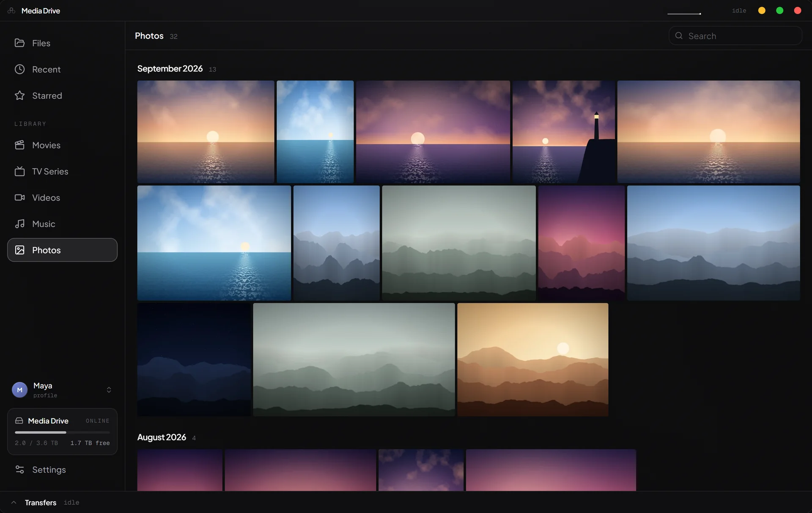Click the Starred label
The width and height of the screenshot is (812, 513).
click(x=47, y=96)
